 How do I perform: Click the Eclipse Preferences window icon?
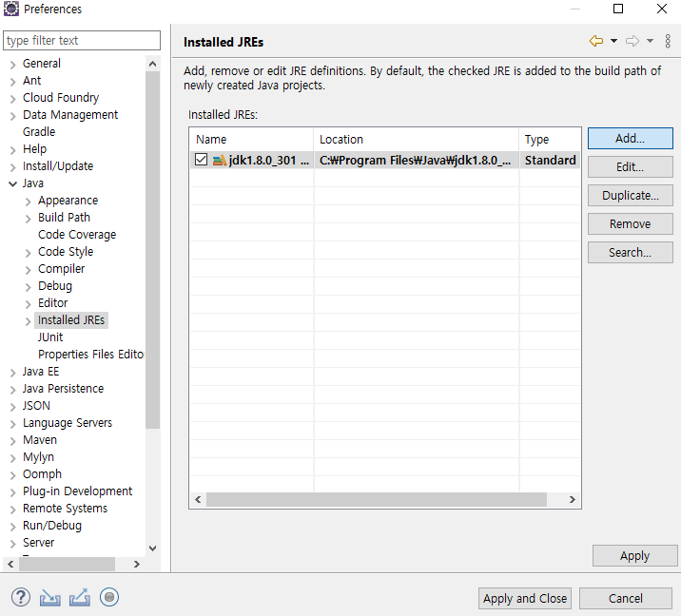pos(10,9)
